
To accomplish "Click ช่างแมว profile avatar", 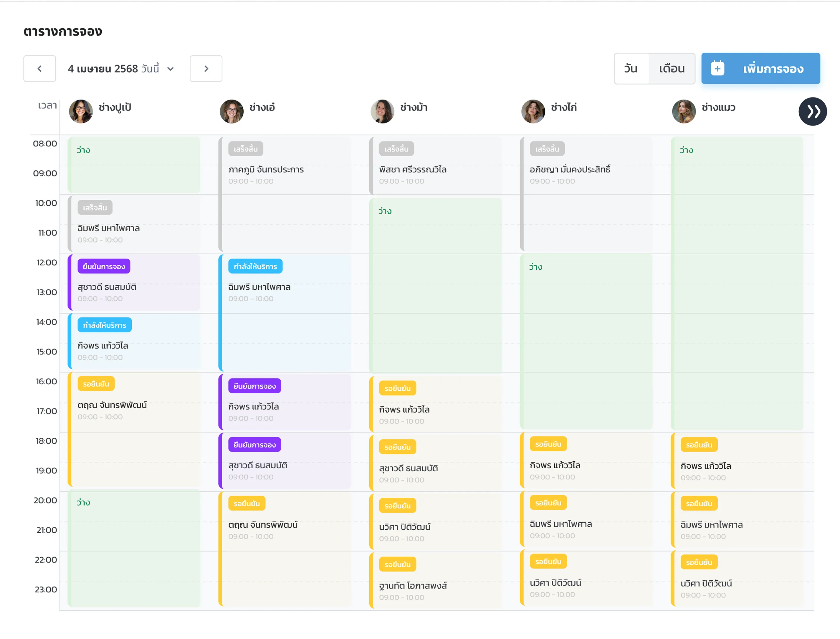I will (x=683, y=111).
